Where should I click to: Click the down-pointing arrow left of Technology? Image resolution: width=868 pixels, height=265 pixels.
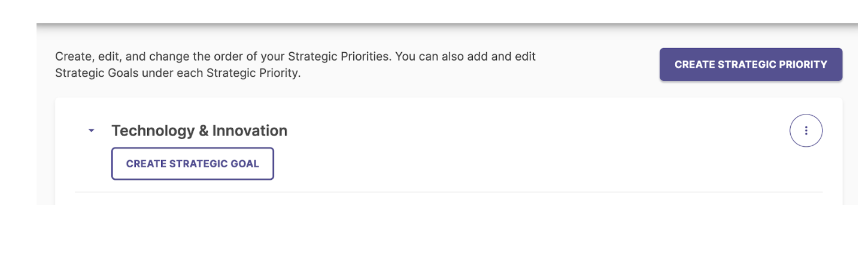91,130
